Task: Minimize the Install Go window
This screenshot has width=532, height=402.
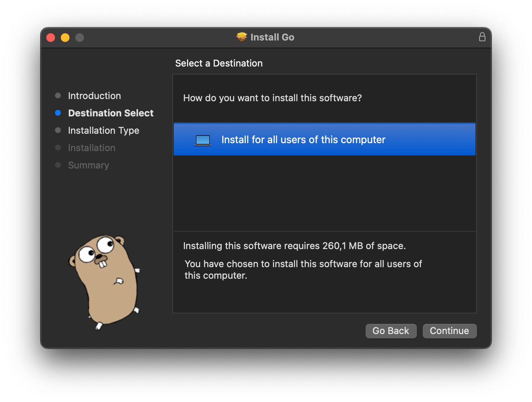Action: 65,38
